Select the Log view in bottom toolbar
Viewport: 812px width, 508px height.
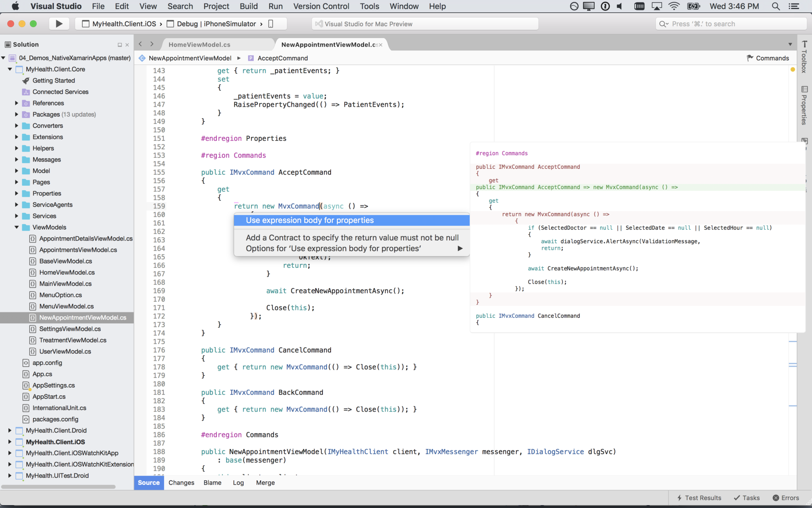coord(238,482)
